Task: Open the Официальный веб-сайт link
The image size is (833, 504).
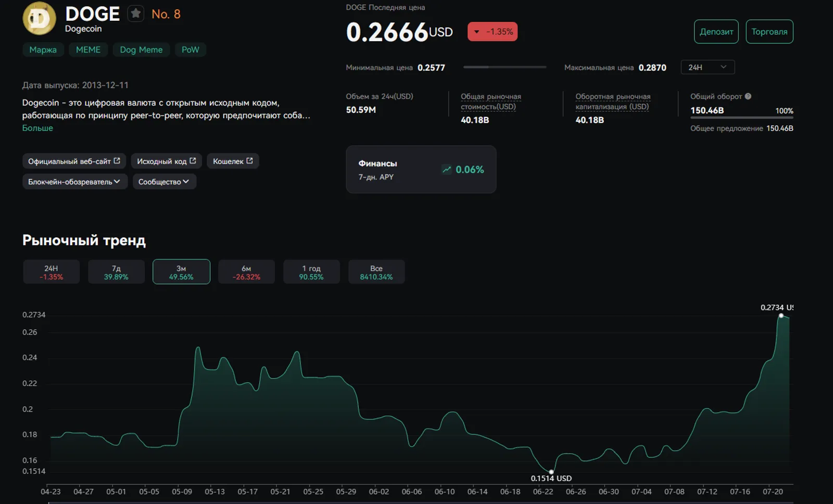Action: [x=74, y=161]
